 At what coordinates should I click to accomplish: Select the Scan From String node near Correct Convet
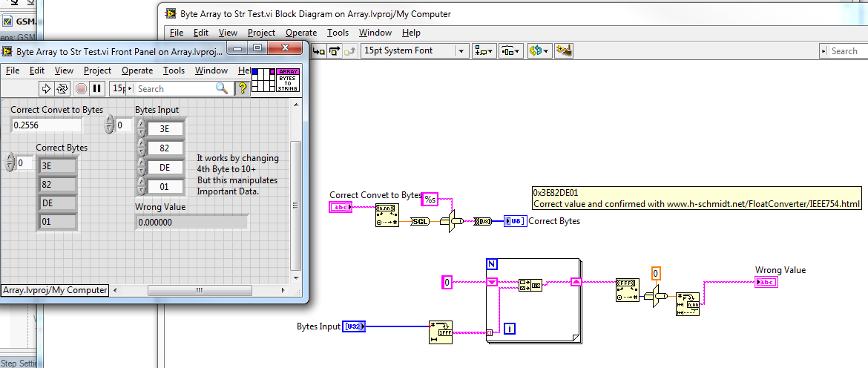pos(387,216)
